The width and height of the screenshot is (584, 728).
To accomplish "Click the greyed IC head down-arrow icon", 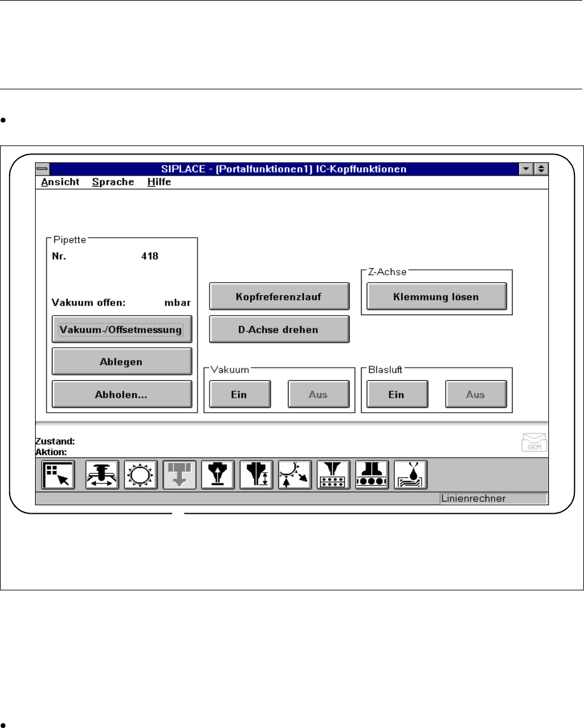I will tap(179, 474).
